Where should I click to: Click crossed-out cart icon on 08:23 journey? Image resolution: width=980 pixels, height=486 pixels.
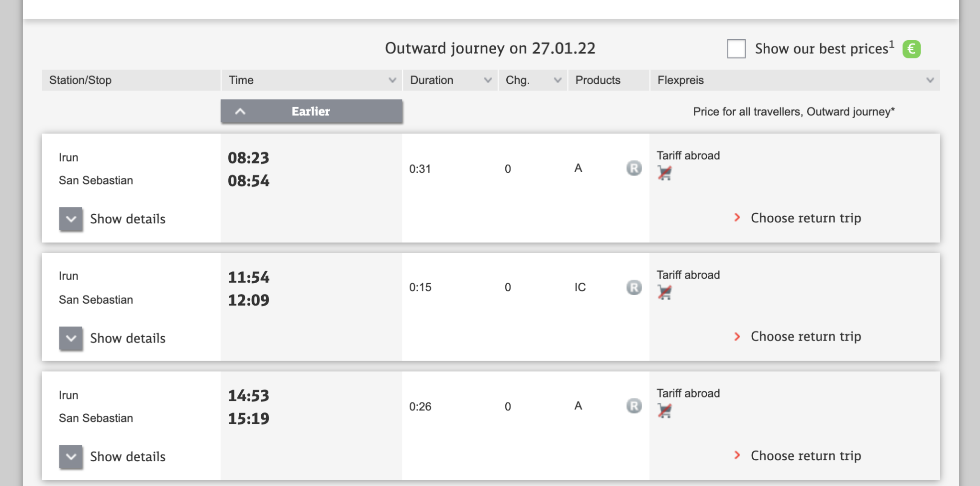pyautogui.click(x=665, y=173)
